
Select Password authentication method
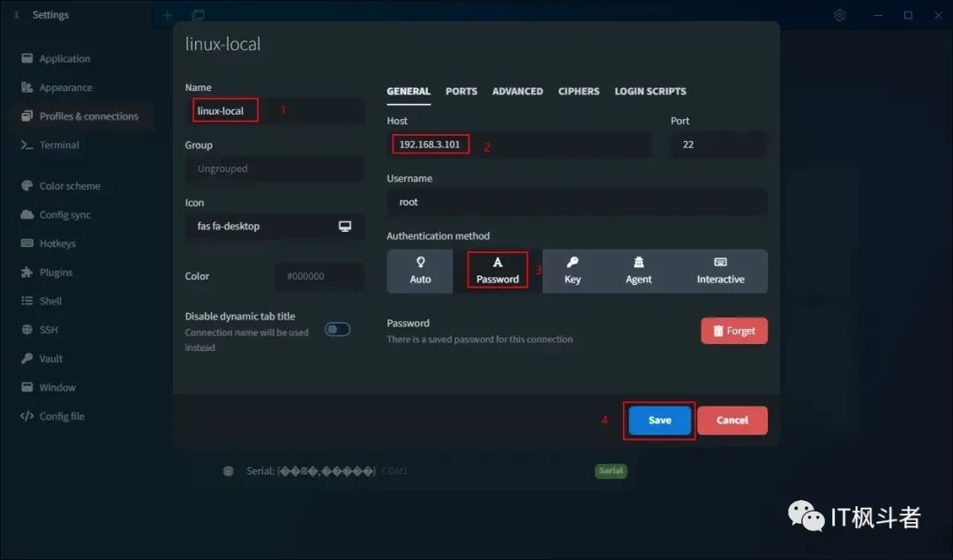pyautogui.click(x=497, y=270)
